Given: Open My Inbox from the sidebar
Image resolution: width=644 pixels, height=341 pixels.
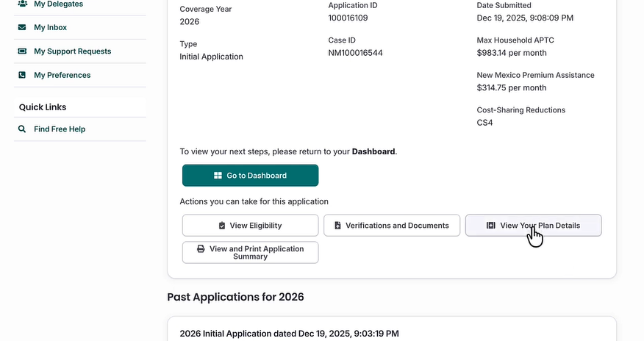Looking at the screenshot, I should [x=50, y=27].
